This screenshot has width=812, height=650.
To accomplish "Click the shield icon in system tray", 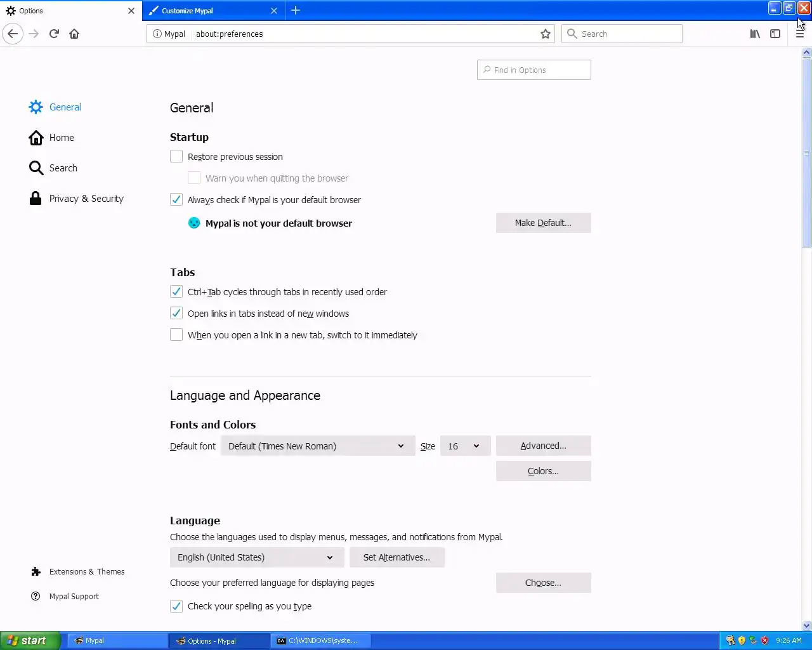I will (x=742, y=640).
